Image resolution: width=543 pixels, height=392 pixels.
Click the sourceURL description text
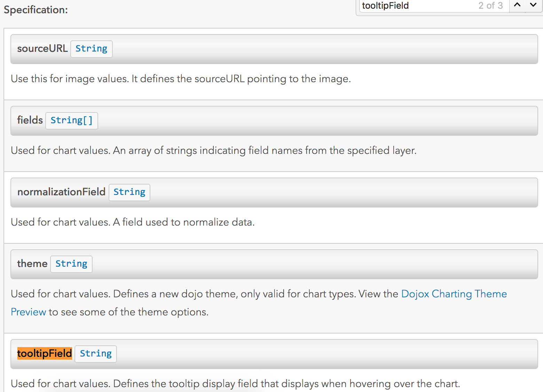click(x=181, y=79)
